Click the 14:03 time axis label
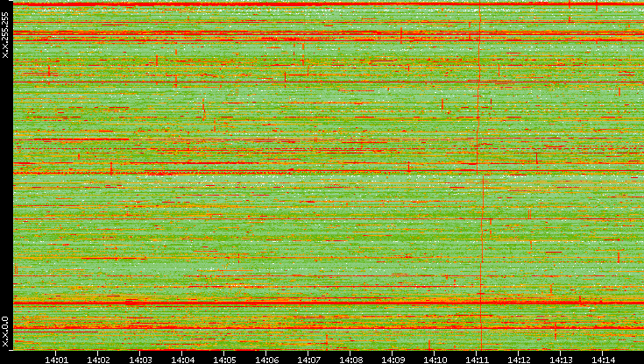Viewport: 644px width, 364px height. tap(140, 360)
